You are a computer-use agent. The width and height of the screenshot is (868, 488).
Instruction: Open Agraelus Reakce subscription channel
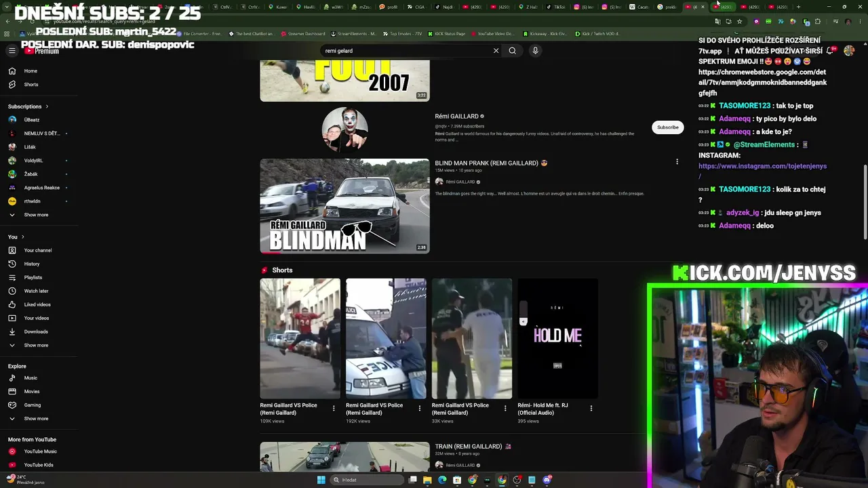(39, 188)
